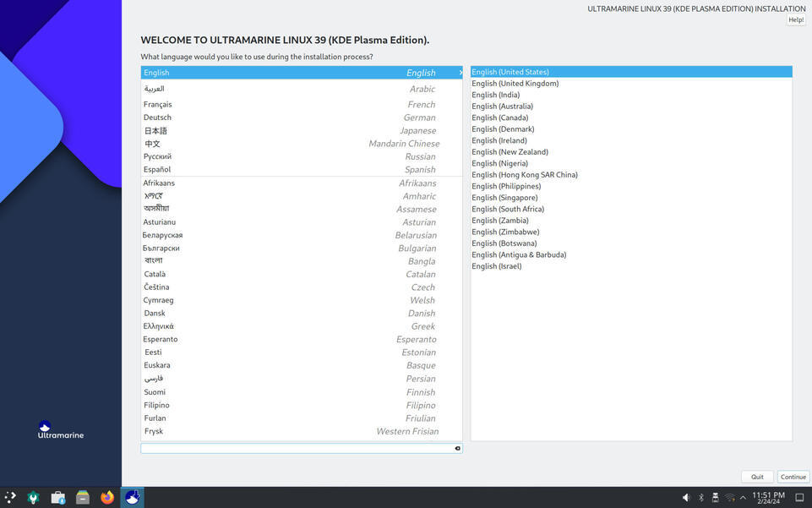Choose English (Singapore) locale
This screenshot has width=812, height=508.
[631, 197]
